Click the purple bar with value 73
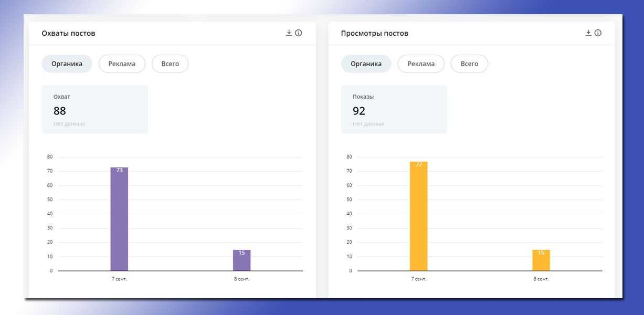This screenshot has height=315, width=644. point(119,219)
